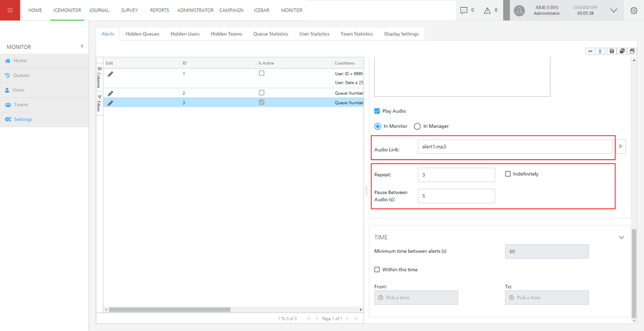Collapse the MONITOR sidebar arrow
This screenshot has width=644, height=331.
click(x=82, y=46)
